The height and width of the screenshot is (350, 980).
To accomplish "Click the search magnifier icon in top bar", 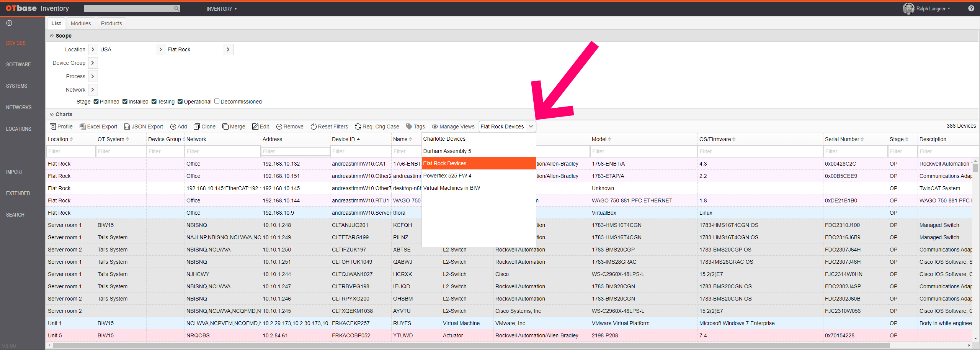I will point(176,8).
